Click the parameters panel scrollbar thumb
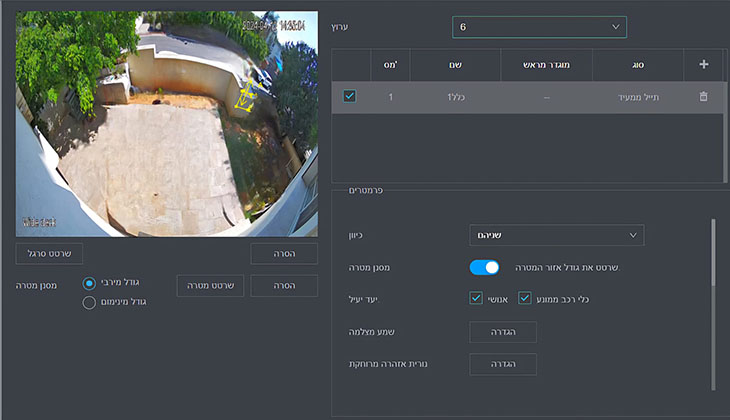The height and width of the screenshot is (420, 730). (x=713, y=252)
